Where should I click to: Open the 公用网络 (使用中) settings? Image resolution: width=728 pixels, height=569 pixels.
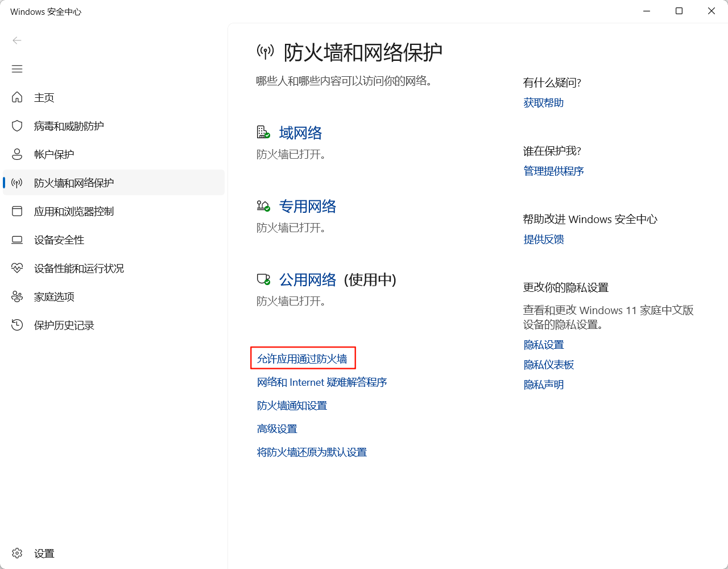tap(308, 280)
